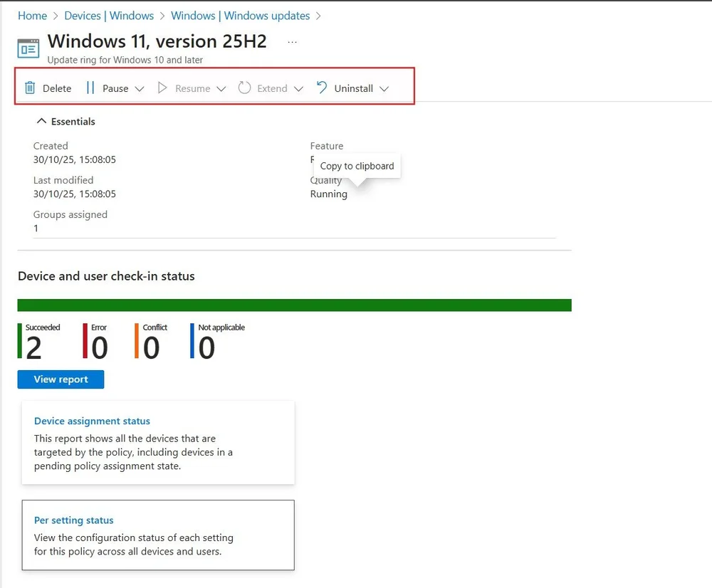Click the Conflict count 0
The image size is (712, 588).
[151, 348]
